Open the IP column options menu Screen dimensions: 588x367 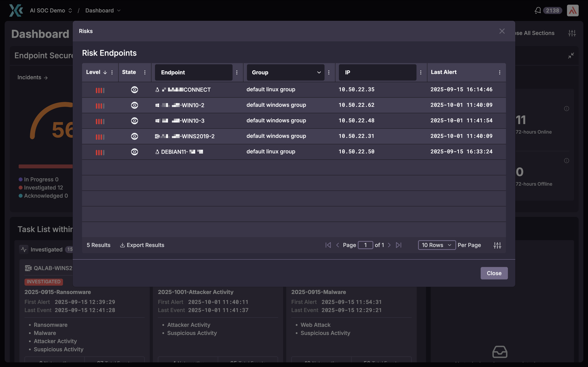click(x=421, y=72)
